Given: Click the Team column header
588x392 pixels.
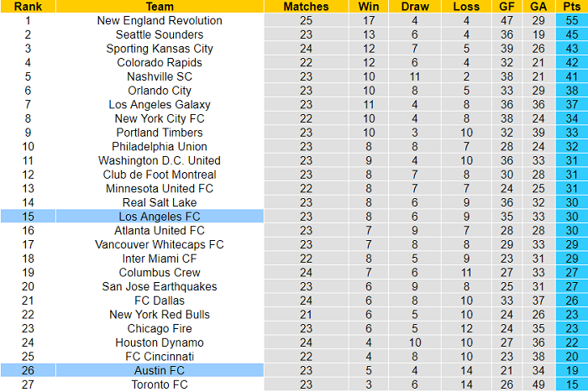Looking at the screenshot, I should point(160,6).
